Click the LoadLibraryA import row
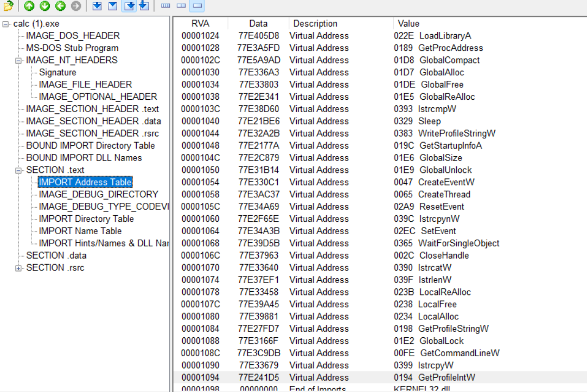The width and height of the screenshot is (587, 392). point(380,36)
